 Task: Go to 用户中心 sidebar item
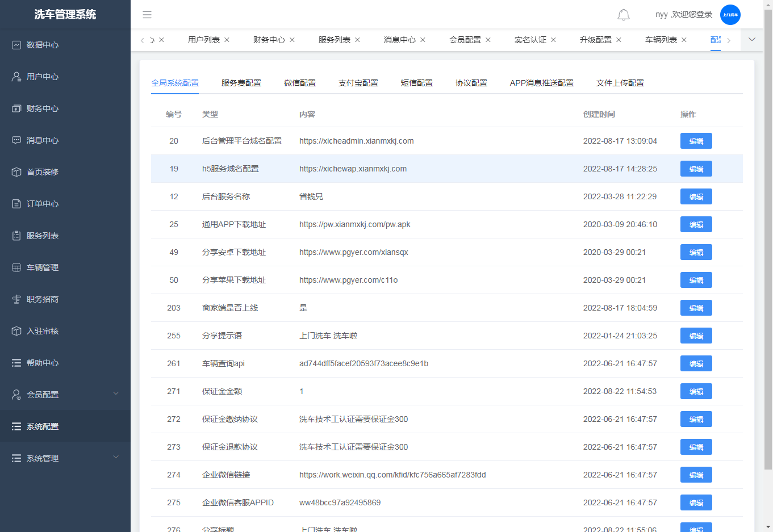pyautogui.click(x=42, y=77)
